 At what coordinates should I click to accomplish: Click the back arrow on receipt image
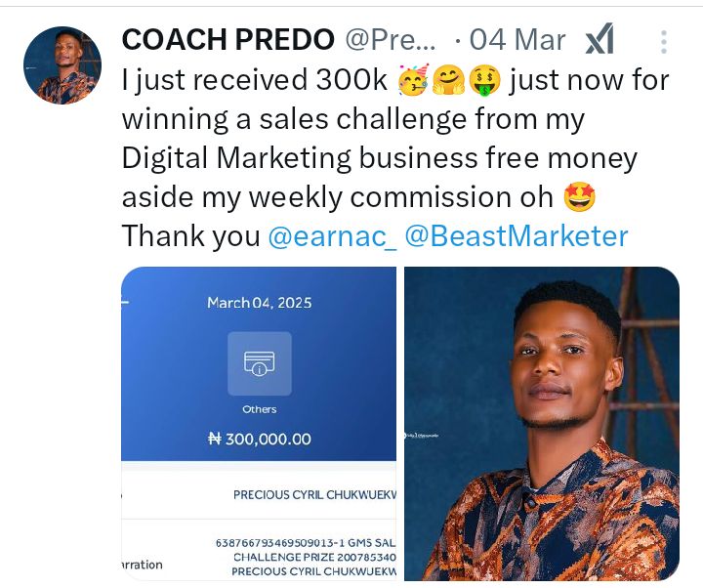click(125, 303)
